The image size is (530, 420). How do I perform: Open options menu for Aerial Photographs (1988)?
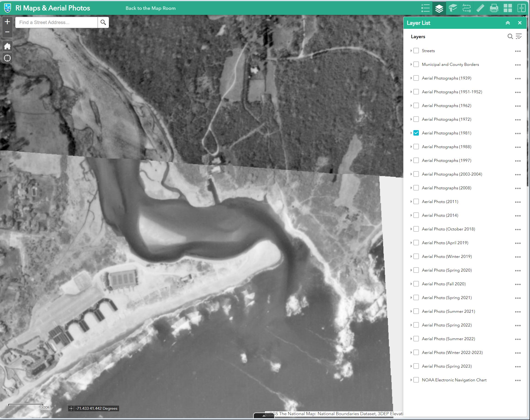point(518,147)
